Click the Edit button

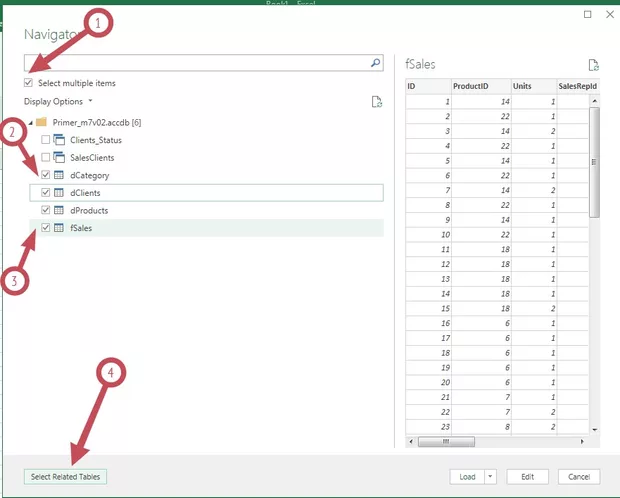point(527,477)
